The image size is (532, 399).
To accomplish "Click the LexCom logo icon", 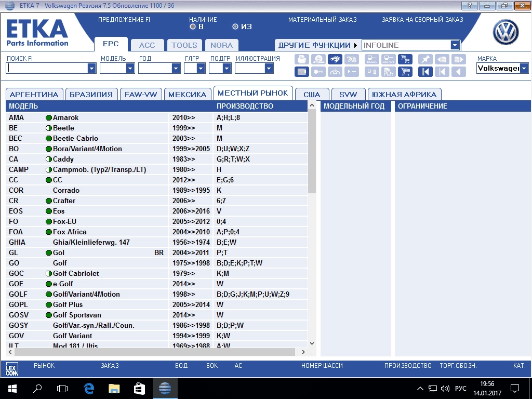I will 12,369.
